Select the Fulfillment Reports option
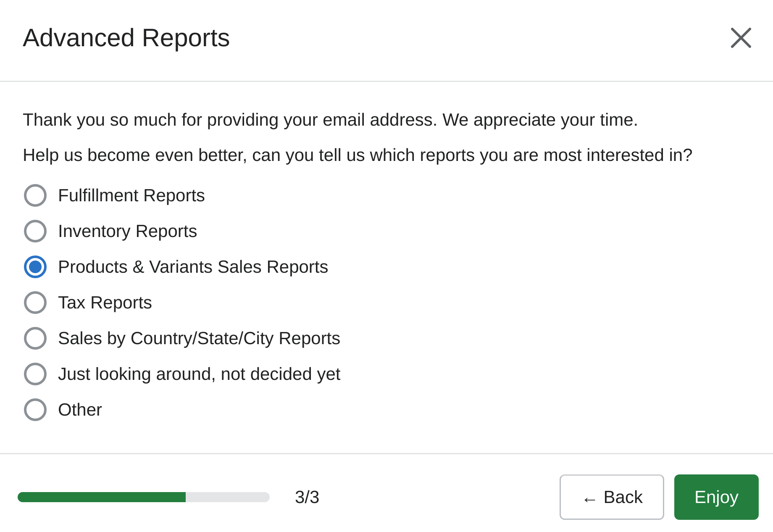Screen dimensions: 773x532 [35, 195]
